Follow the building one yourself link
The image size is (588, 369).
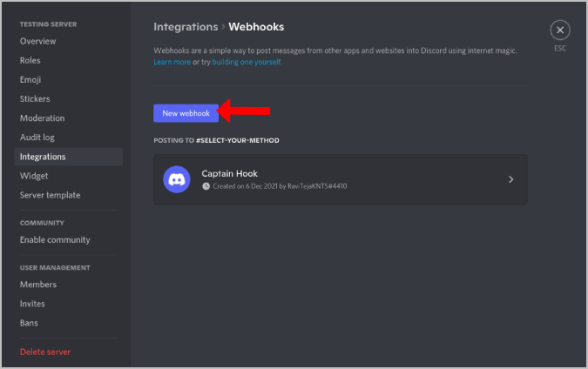tap(247, 62)
